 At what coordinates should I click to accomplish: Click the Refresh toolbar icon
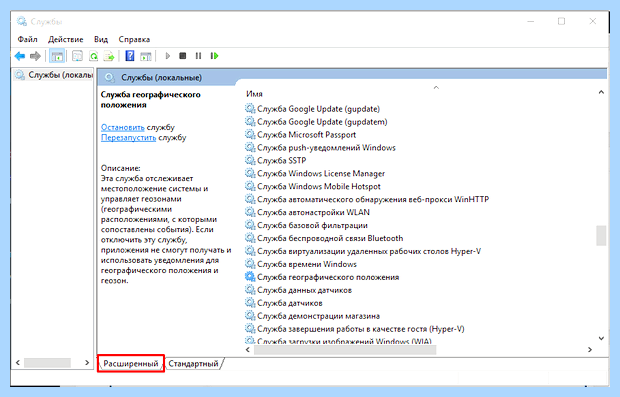click(x=93, y=56)
